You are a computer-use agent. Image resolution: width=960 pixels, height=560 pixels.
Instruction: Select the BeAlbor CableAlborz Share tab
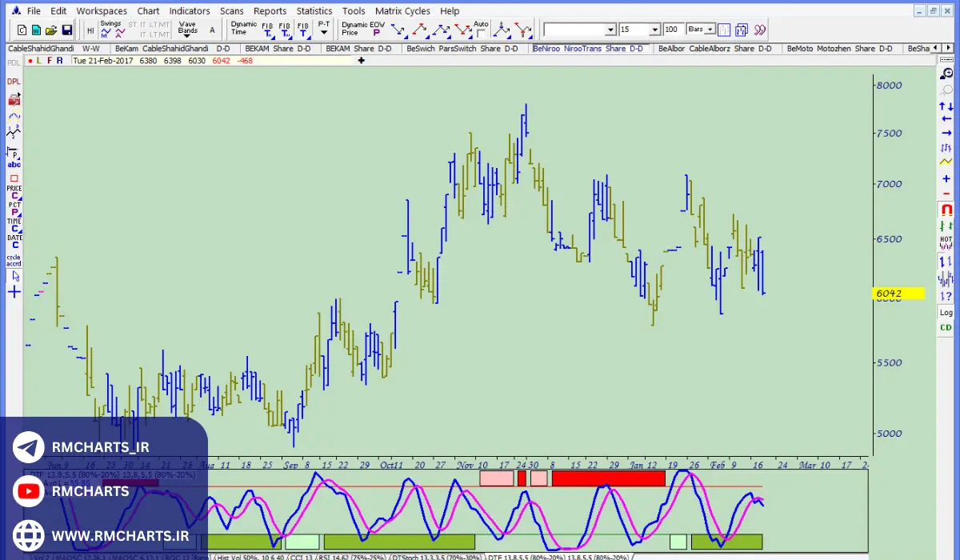tap(714, 49)
